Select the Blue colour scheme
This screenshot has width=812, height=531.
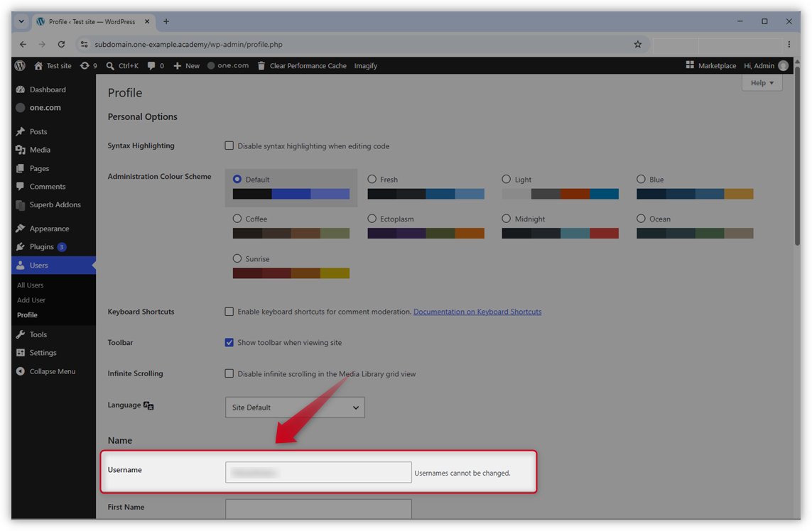641,179
